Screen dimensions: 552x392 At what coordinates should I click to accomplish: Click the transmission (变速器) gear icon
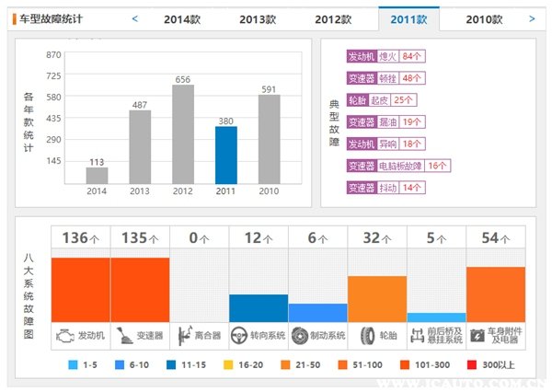pyautogui.click(x=124, y=336)
